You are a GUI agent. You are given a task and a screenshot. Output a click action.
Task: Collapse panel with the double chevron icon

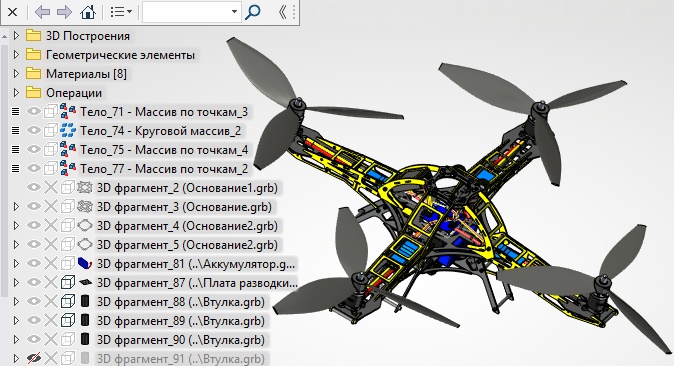point(282,12)
